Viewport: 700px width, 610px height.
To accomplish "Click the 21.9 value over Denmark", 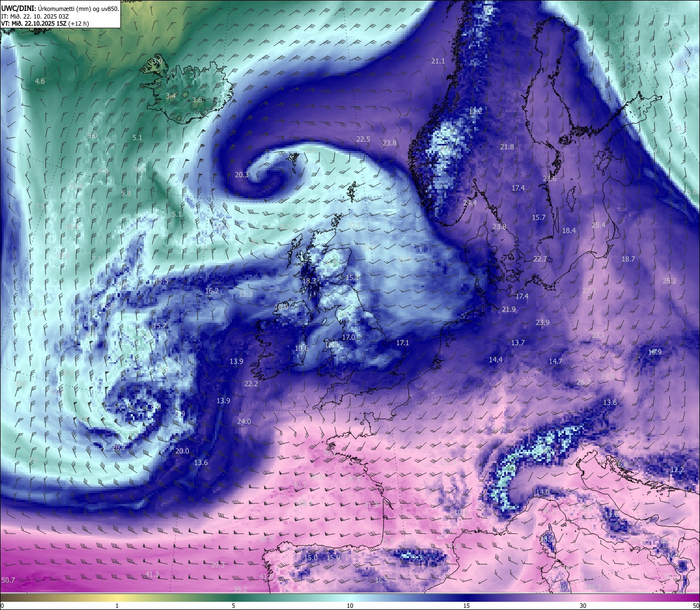I will pos(509,309).
